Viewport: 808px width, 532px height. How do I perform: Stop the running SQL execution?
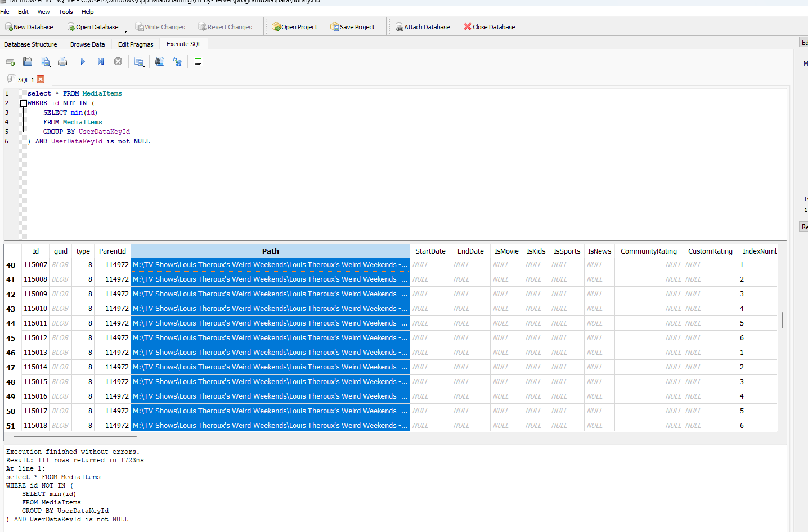(118, 62)
